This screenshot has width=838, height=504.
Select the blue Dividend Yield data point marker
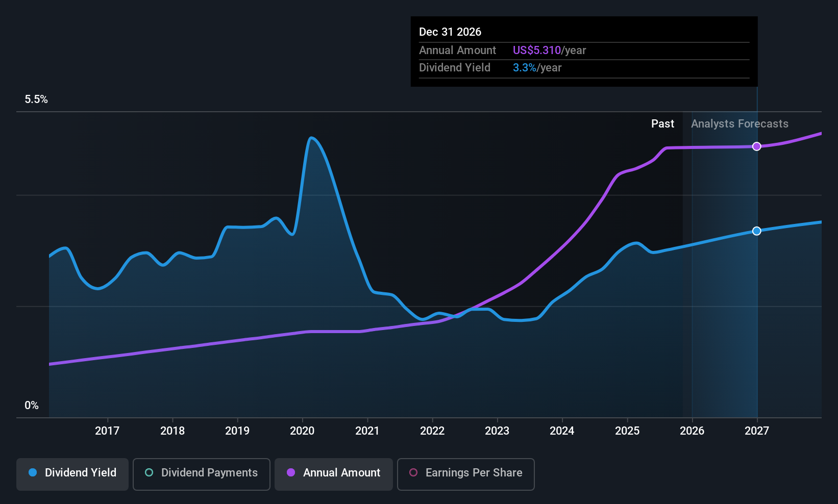click(757, 231)
